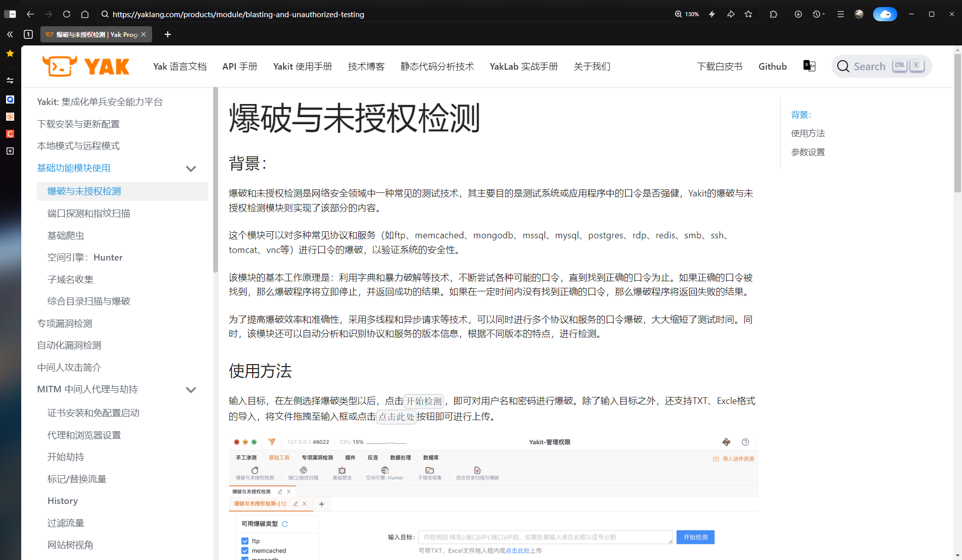Open 关于我们 in navbar
Image resolution: width=962 pixels, height=560 pixels.
click(x=592, y=66)
